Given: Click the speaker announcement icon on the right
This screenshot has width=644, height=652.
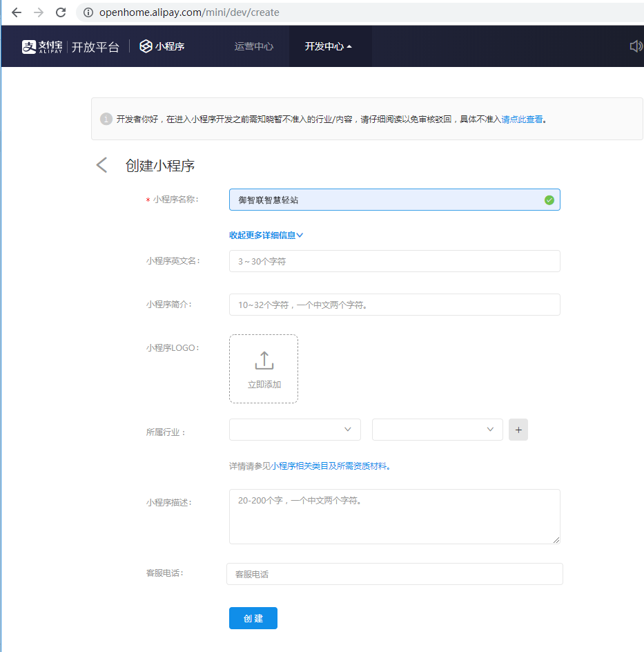Looking at the screenshot, I should 635,46.
